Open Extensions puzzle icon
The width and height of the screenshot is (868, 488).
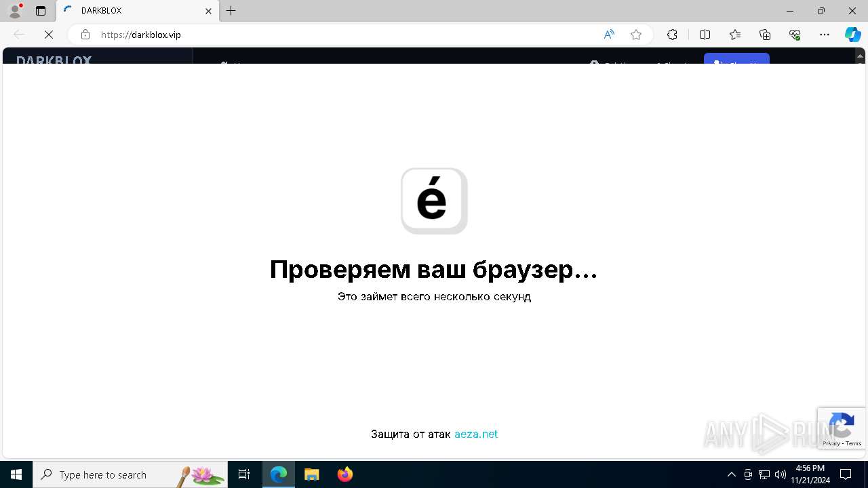(x=672, y=35)
